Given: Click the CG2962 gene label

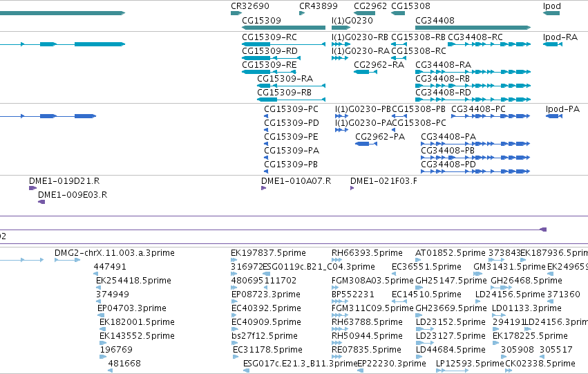Looking at the screenshot, I should tap(370, 6).
